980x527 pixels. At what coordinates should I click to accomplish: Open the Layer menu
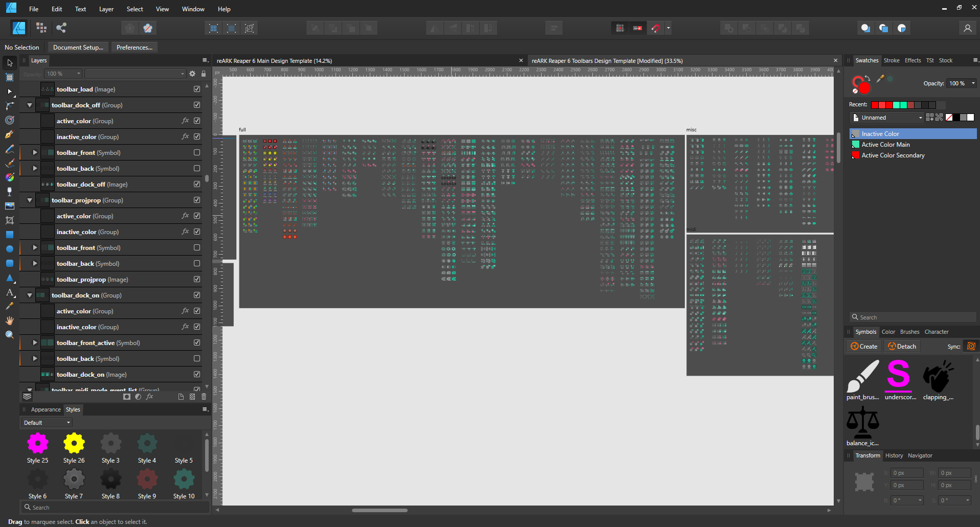coord(106,9)
